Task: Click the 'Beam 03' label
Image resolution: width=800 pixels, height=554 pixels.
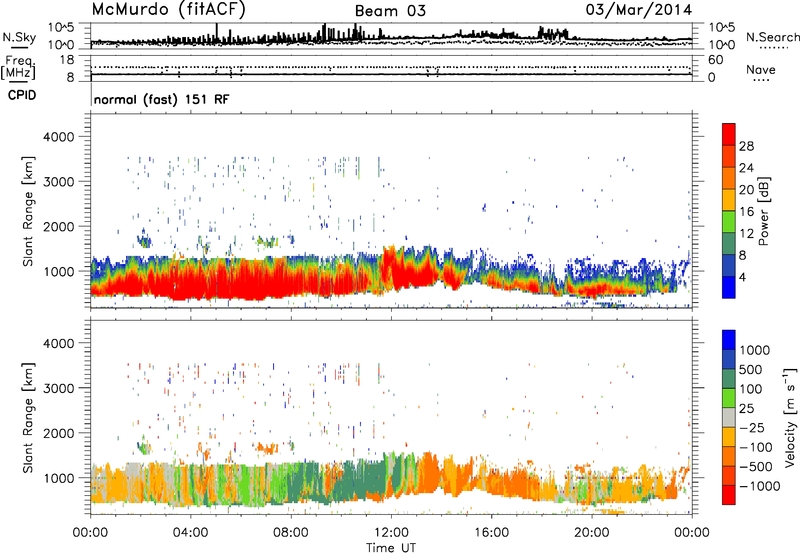Action: (x=390, y=11)
